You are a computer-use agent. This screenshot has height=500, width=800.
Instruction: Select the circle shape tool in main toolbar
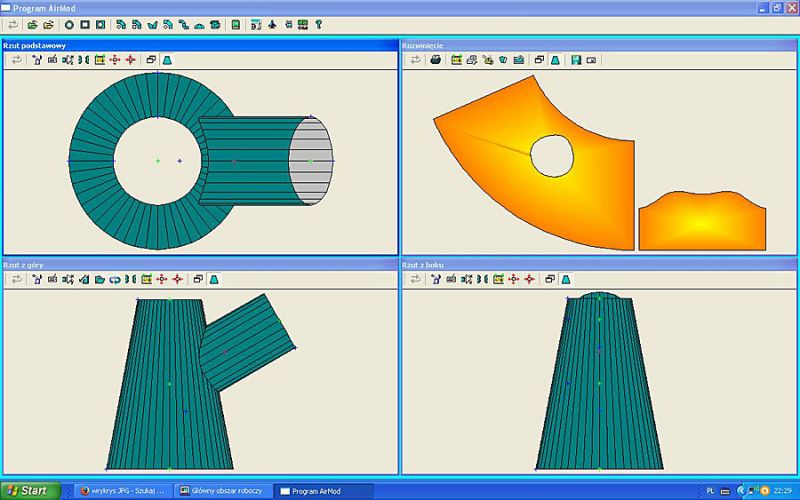tap(70, 24)
